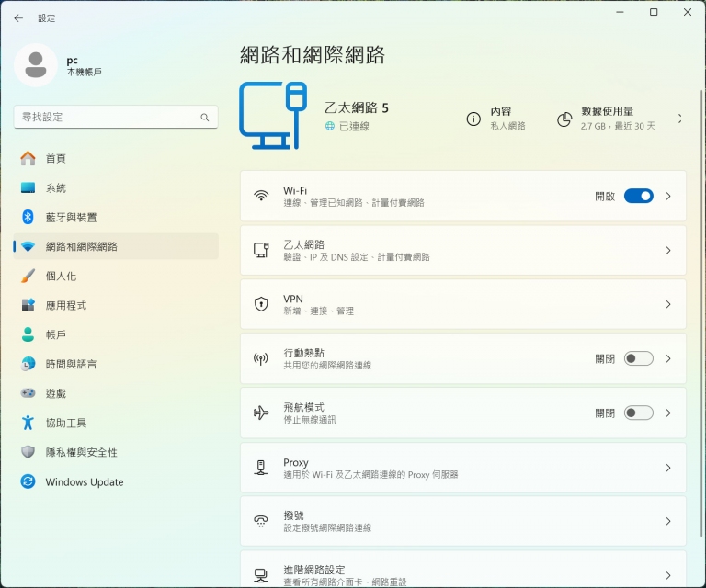This screenshot has width=706, height=588.
Task: Select 時間與語言 in the sidebar
Action: tap(116, 364)
